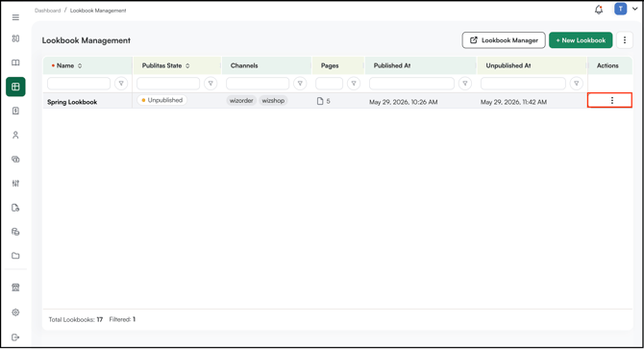The height and width of the screenshot is (349, 644).
Task: Open the storefront sidebar icon
Action: [15, 287]
